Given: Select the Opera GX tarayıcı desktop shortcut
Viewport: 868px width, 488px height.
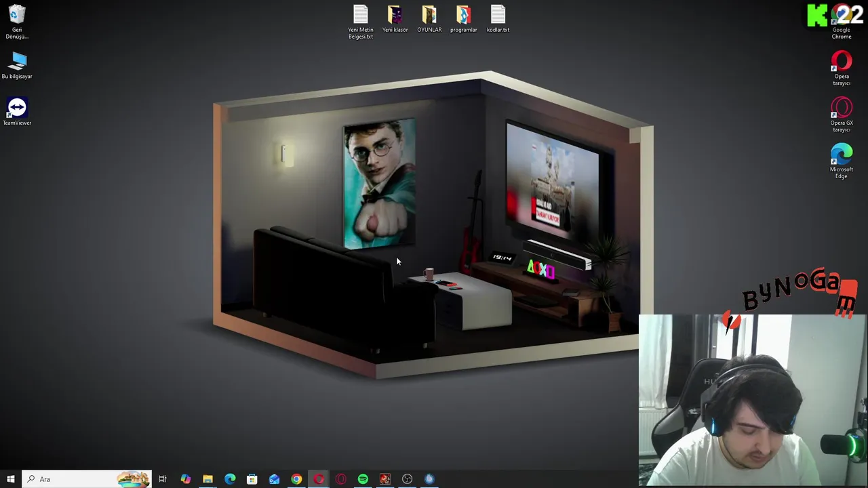Looking at the screenshot, I should click(x=842, y=115).
